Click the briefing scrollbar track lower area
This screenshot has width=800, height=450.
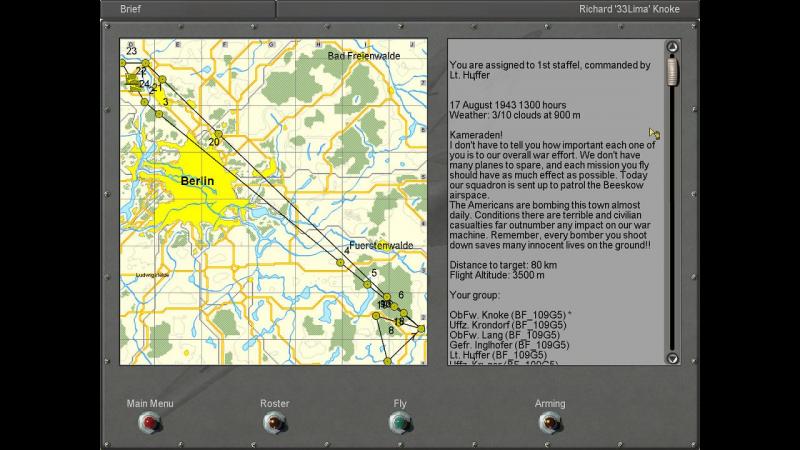pyautogui.click(x=672, y=255)
